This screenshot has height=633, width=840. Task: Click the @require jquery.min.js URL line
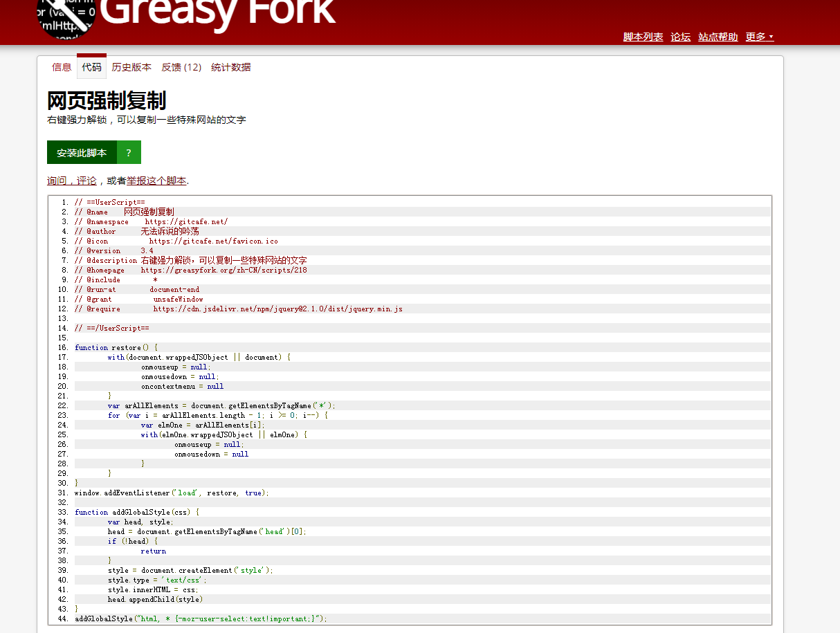(239, 309)
